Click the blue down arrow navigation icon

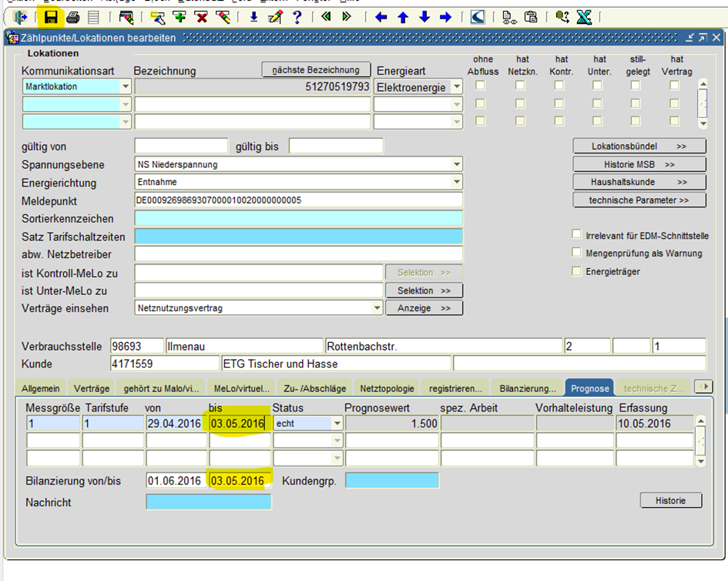[x=424, y=17]
